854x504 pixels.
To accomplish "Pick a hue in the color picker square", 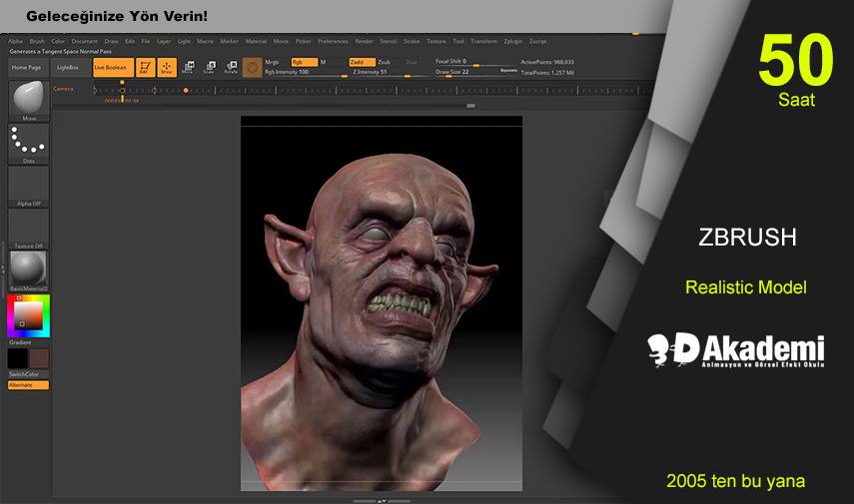I will pyautogui.click(x=28, y=315).
